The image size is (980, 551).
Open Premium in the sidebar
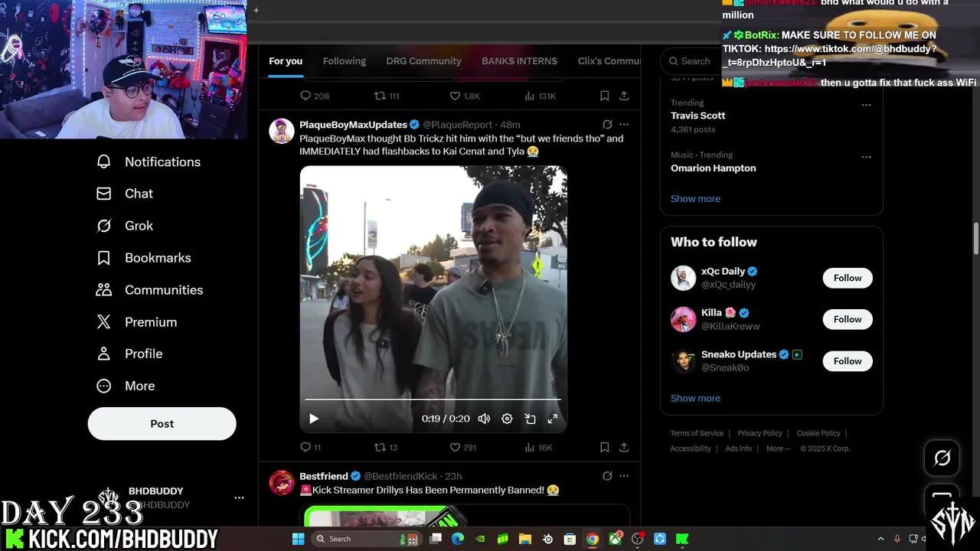click(x=136, y=322)
